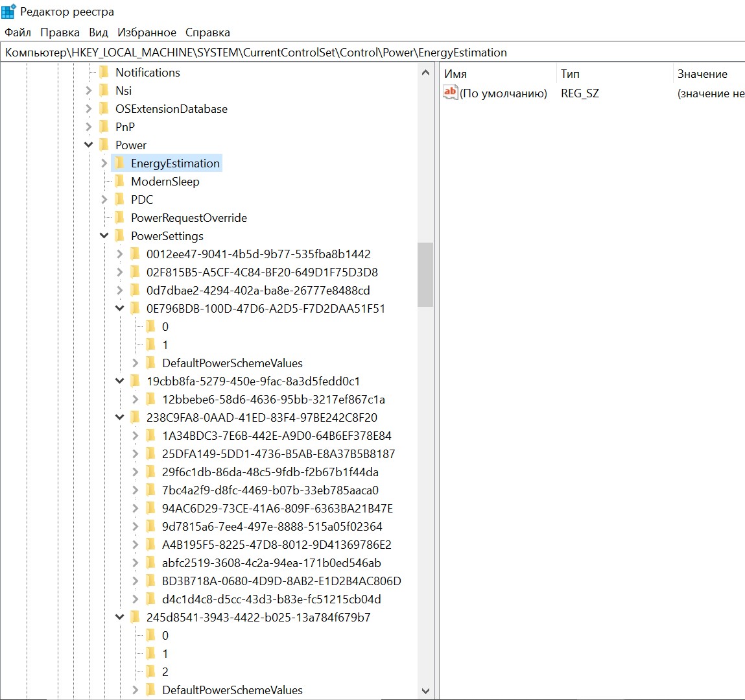The image size is (745, 700).
Task: Click the tree scrollbar up arrow
Action: tap(425, 73)
